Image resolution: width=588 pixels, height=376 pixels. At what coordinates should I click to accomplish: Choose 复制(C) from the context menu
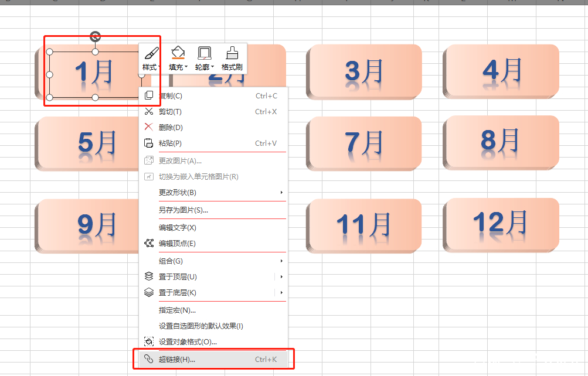pos(213,95)
